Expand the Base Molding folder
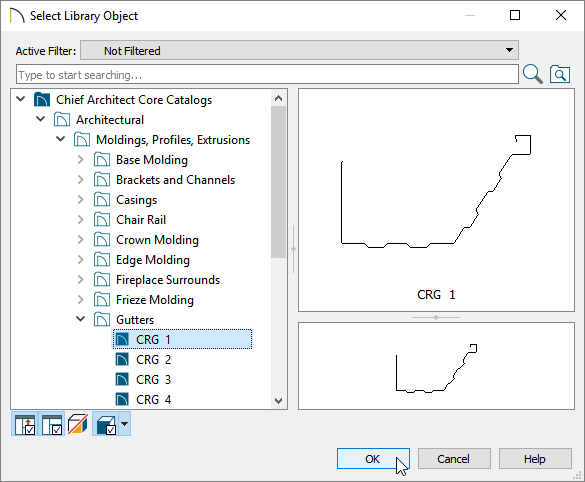 (x=80, y=160)
